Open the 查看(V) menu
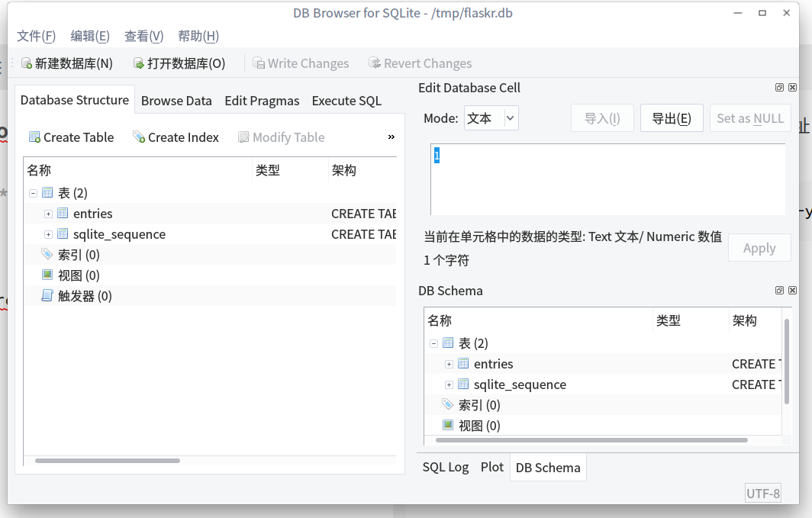The image size is (812, 518). [x=144, y=36]
